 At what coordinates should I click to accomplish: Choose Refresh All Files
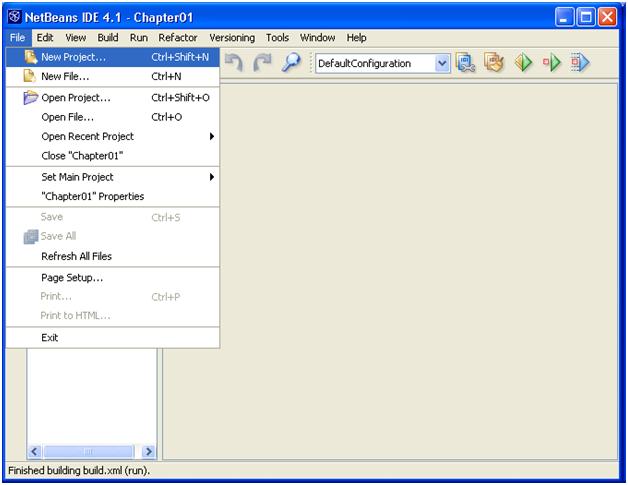pyautogui.click(x=113, y=256)
